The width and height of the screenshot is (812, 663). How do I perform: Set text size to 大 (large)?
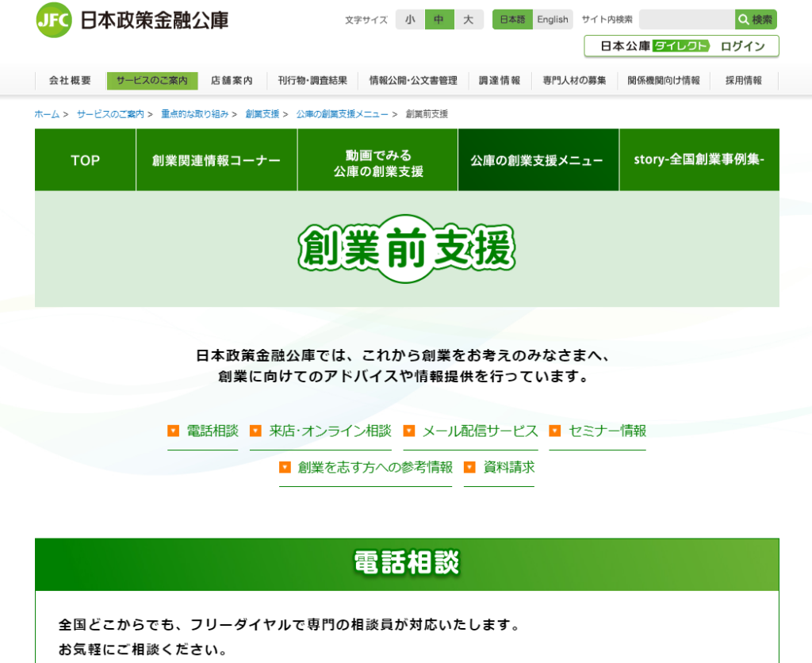point(469,20)
